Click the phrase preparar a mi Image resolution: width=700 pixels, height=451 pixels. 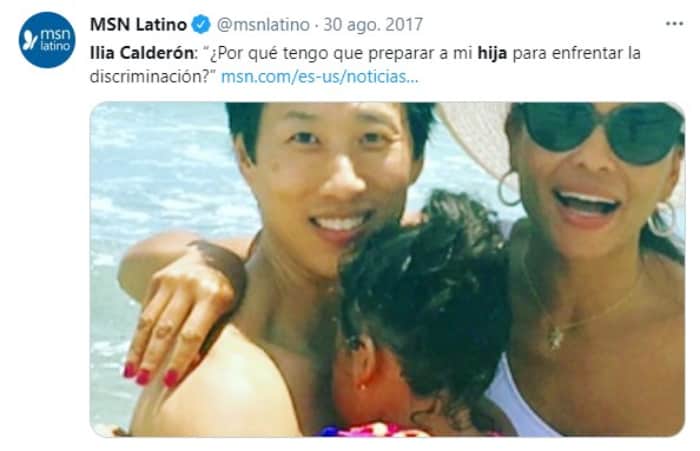pos(421,53)
